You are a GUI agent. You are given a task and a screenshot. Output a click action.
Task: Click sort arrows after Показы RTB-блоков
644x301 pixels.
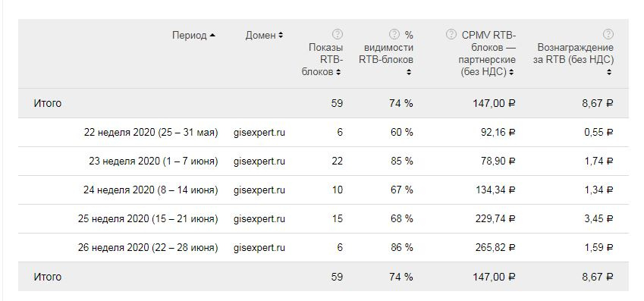click(x=338, y=72)
